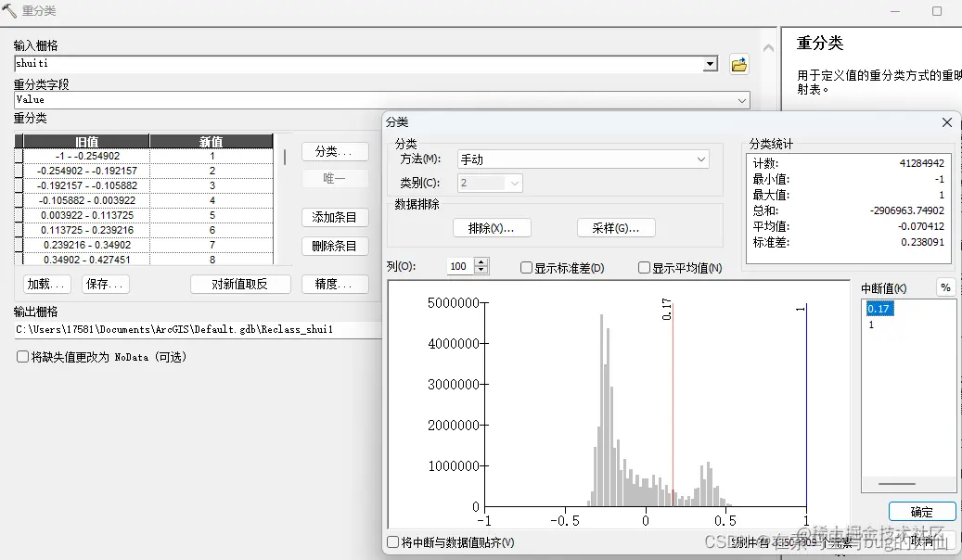Image resolution: width=962 pixels, height=560 pixels.
Task: Click the count statistic value 41284942
Action: (x=921, y=163)
